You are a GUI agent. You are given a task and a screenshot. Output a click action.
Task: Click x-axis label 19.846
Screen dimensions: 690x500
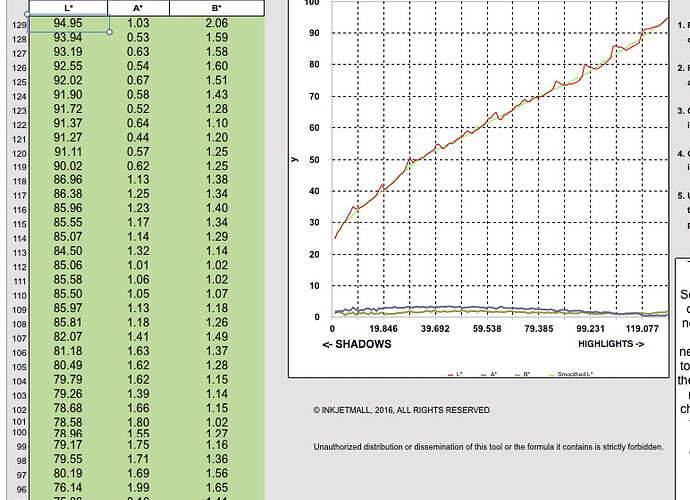[383, 329]
